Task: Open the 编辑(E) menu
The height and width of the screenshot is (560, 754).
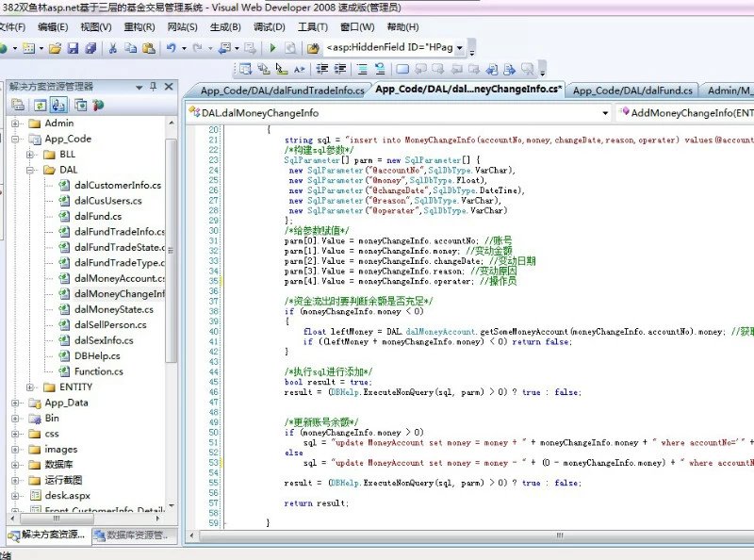Action: (x=53, y=27)
